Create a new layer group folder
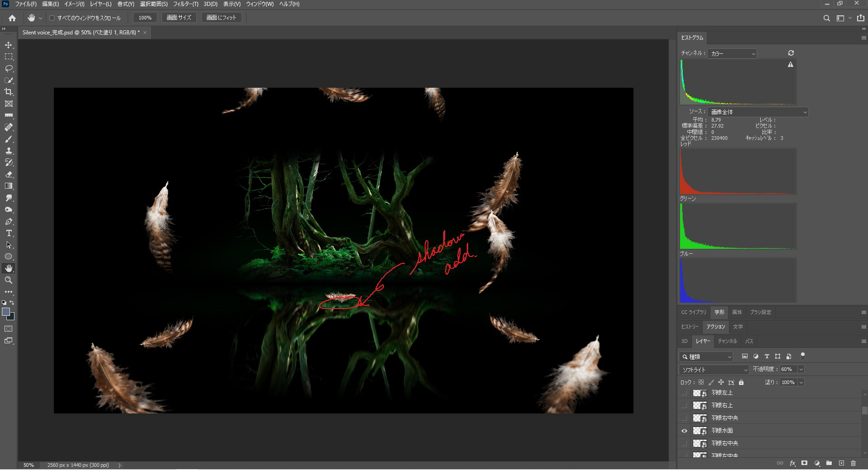868x470 pixels. [x=829, y=463]
